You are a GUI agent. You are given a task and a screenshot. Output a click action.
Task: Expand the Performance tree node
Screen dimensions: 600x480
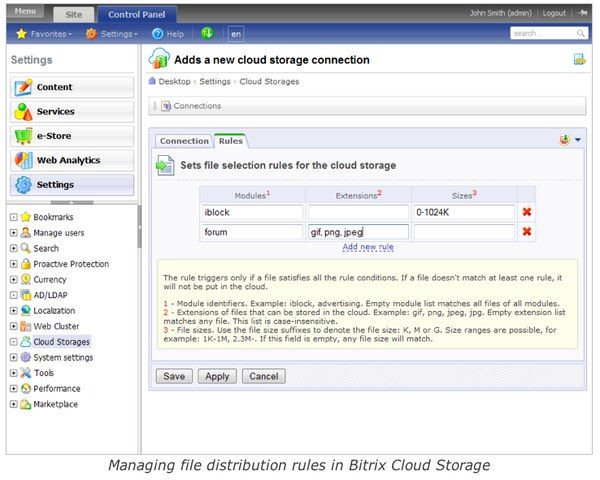(x=14, y=389)
